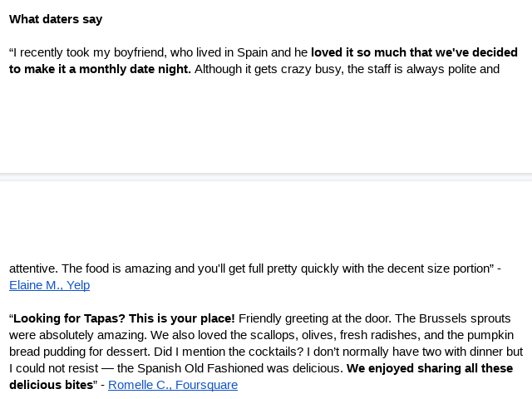
Task: Open the Elaine M., Yelp link
Action: tap(50, 285)
